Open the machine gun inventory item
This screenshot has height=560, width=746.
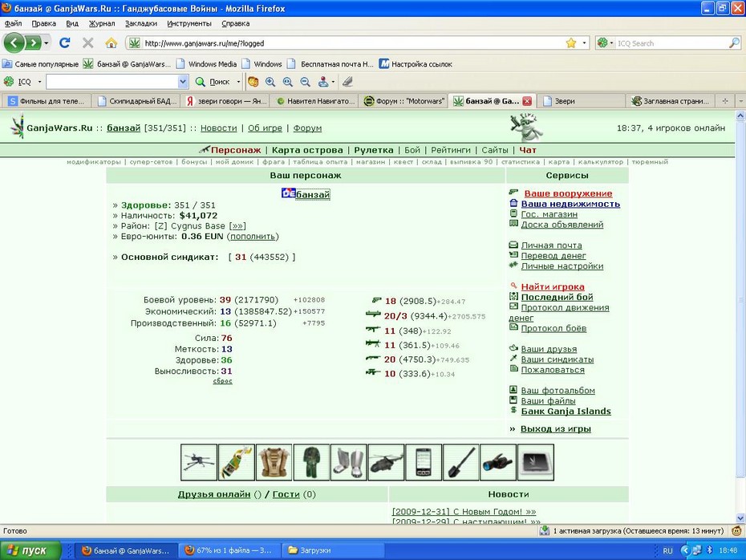[199, 462]
